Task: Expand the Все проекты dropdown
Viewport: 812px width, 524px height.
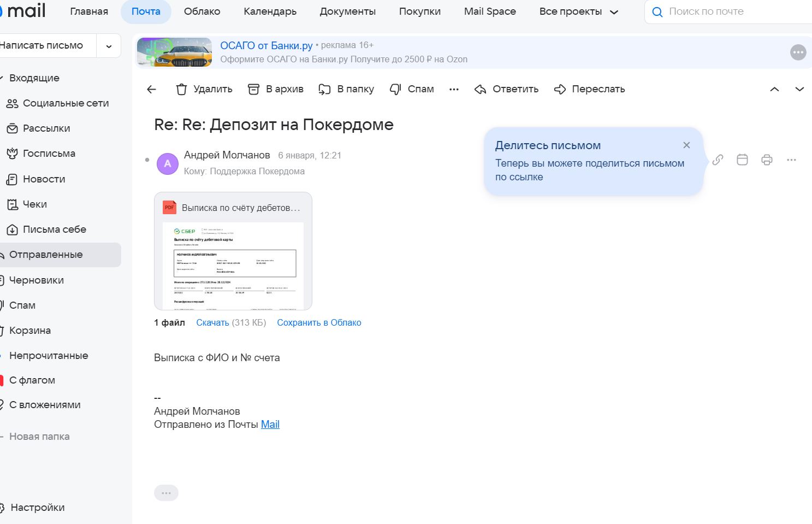Action: (578, 11)
